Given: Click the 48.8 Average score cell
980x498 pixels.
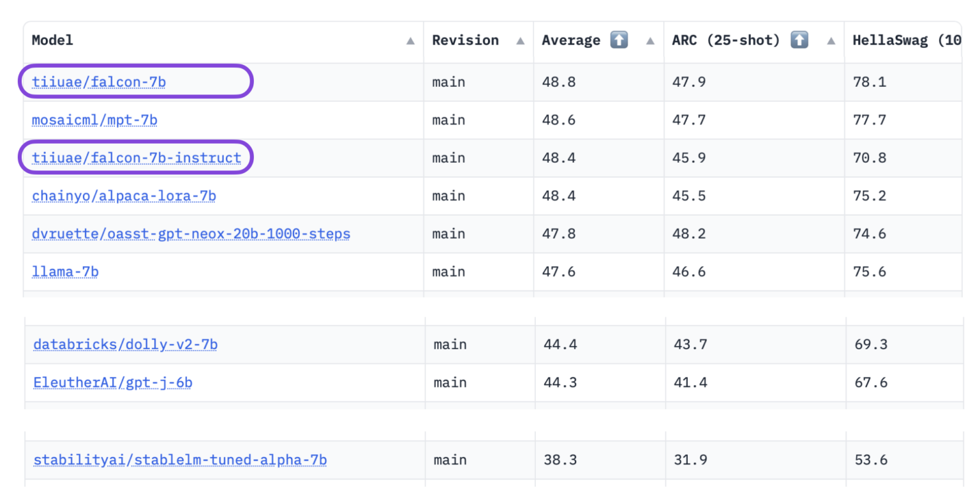Looking at the screenshot, I should tap(559, 82).
